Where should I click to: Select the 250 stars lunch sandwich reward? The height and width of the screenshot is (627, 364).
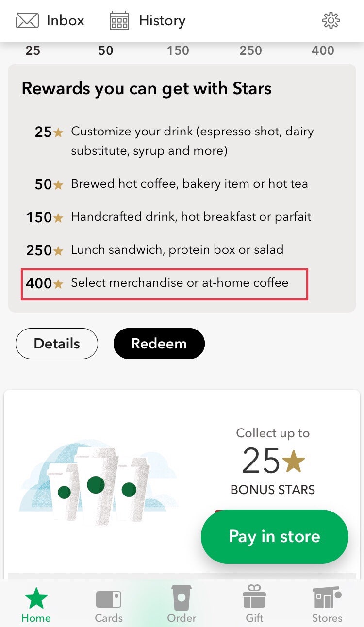pos(155,250)
